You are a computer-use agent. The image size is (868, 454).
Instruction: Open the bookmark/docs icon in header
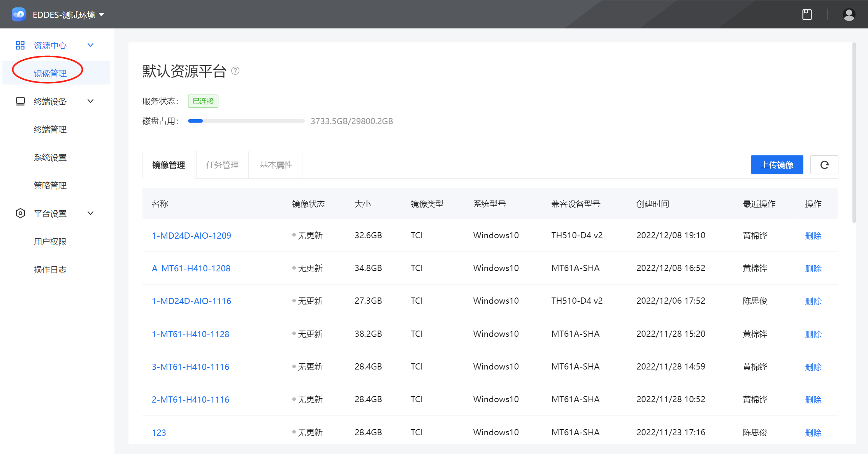click(x=807, y=15)
